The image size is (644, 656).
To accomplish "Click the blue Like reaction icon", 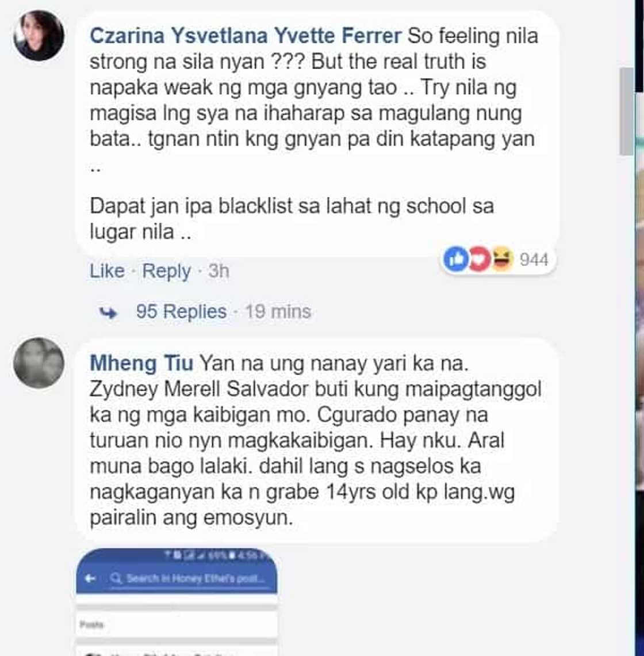I will pos(456,259).
